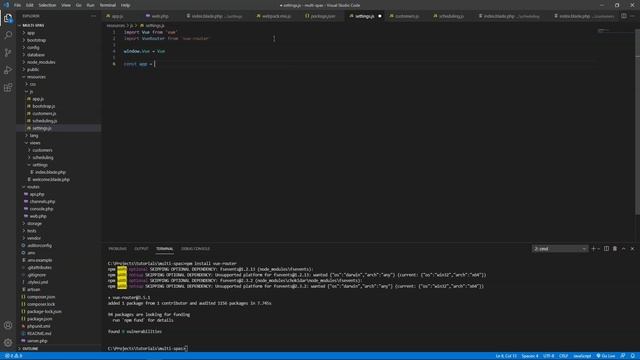Split the terminal panel

coord(606,249)
